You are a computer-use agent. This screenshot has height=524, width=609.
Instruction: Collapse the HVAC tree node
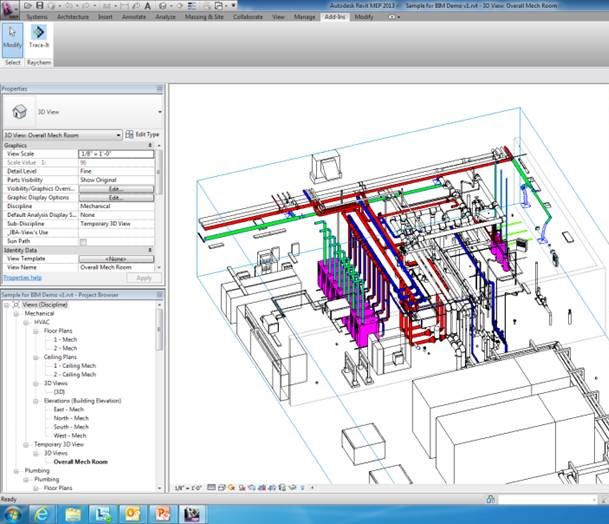coord(26,322)
